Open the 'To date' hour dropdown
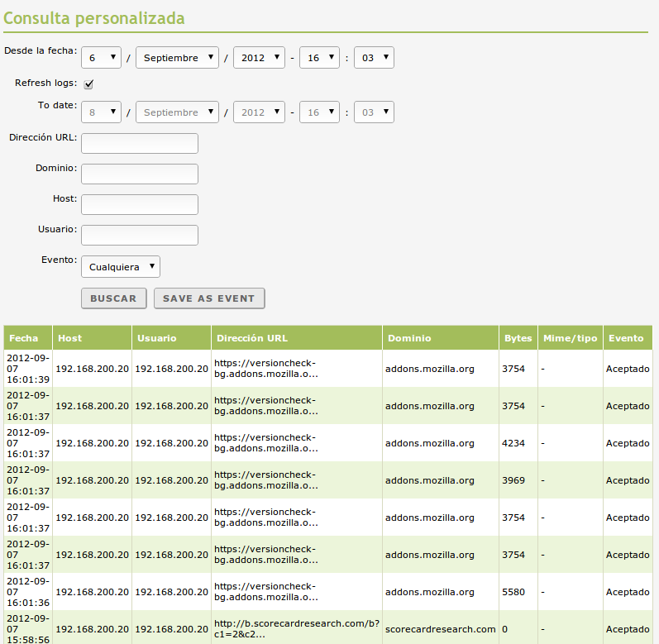This screenshot has height=644, width=659. (319, 112)
